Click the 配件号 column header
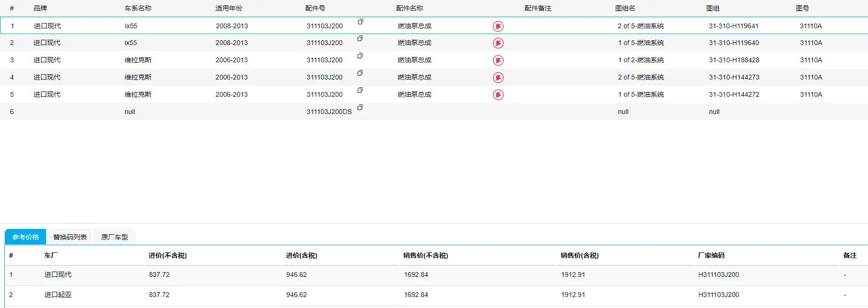This screenshot has width=868, height=308. click(315, 8)
